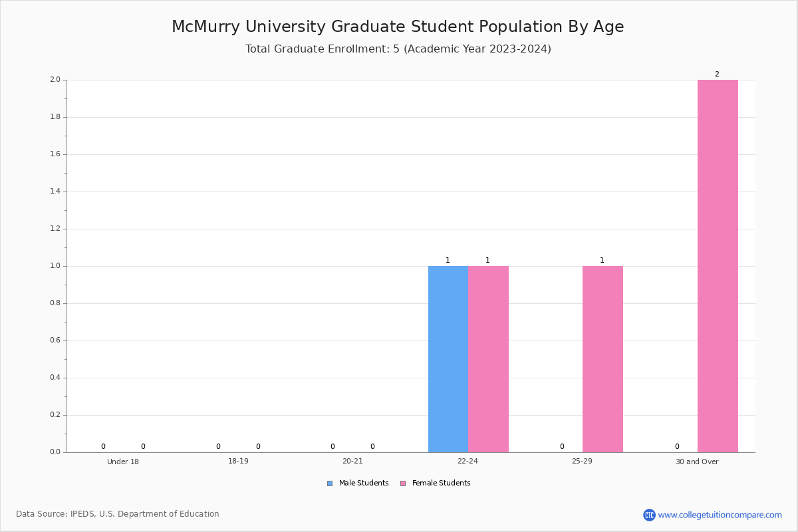This screenshot has height=532, width=798.
Task: Click the pink Female Students legend swatch
Action: pos(403,483)
